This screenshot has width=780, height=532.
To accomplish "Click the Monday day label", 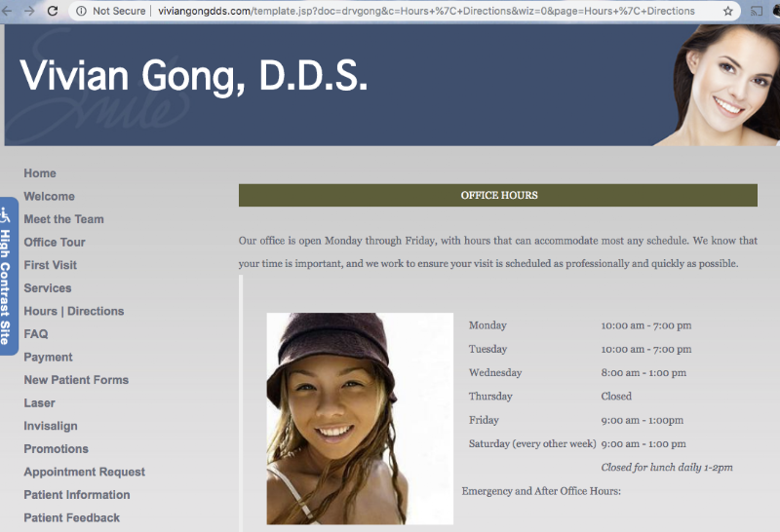I will click(x=487, y=325).
